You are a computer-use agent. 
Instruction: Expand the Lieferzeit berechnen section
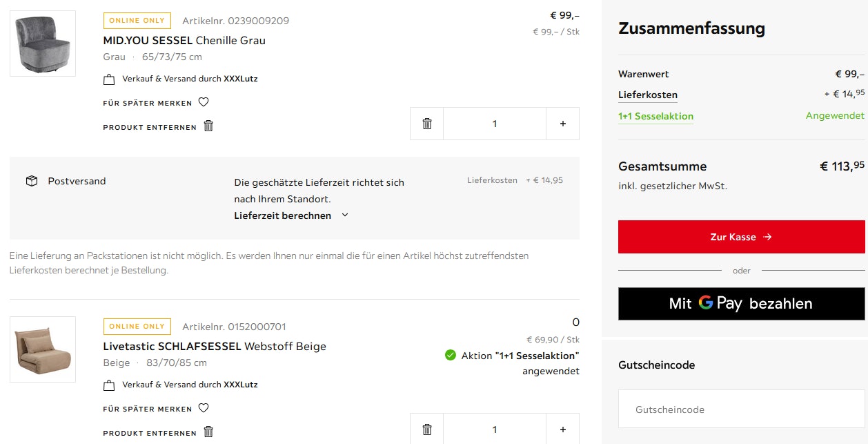pos(291,215)
